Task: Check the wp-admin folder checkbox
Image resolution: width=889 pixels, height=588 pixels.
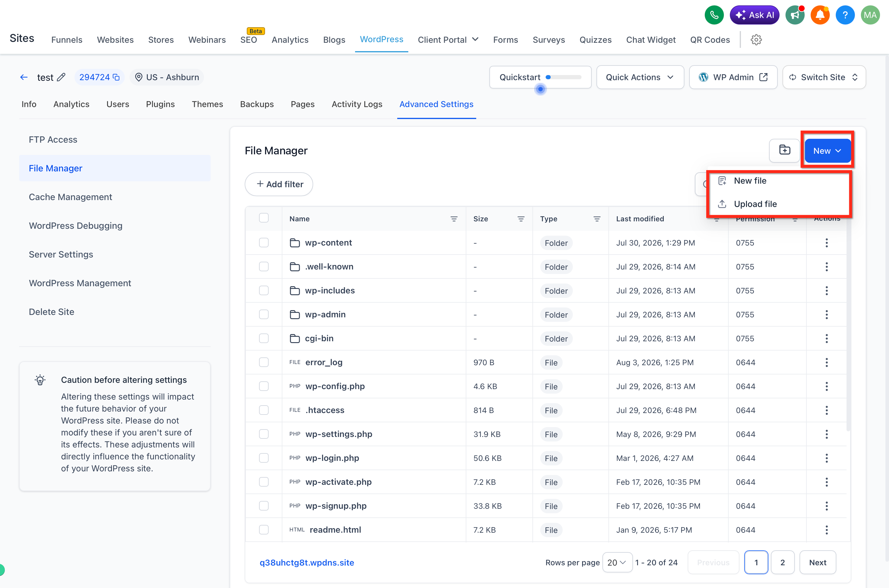Action: [264, 314]
